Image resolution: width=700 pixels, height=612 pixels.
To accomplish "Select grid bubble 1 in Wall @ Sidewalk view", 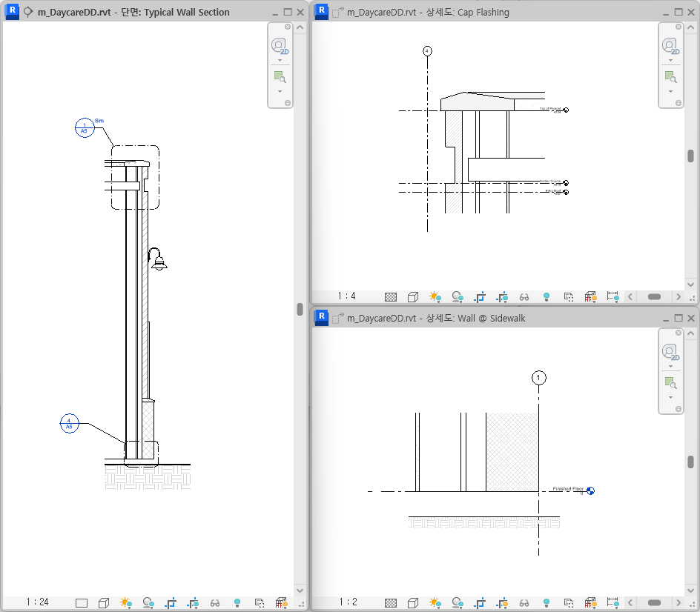I will click(x=539, y=378).
